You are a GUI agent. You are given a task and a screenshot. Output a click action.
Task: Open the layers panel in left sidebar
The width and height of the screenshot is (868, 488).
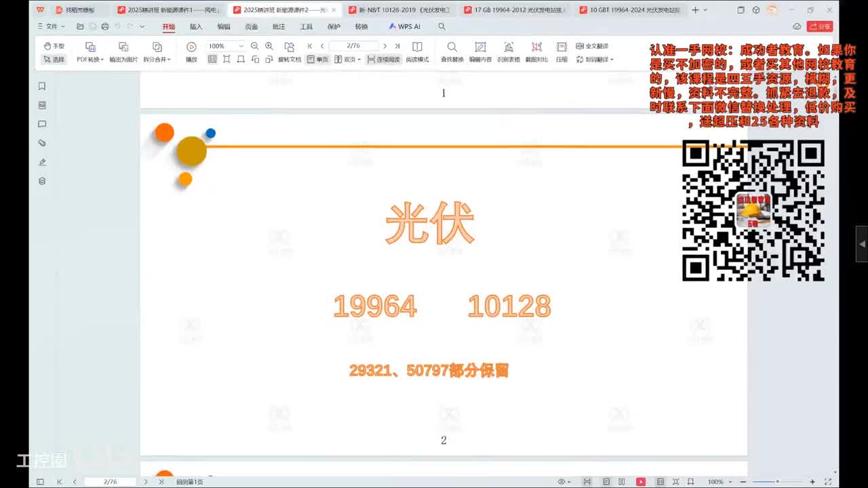coord(42,181)
